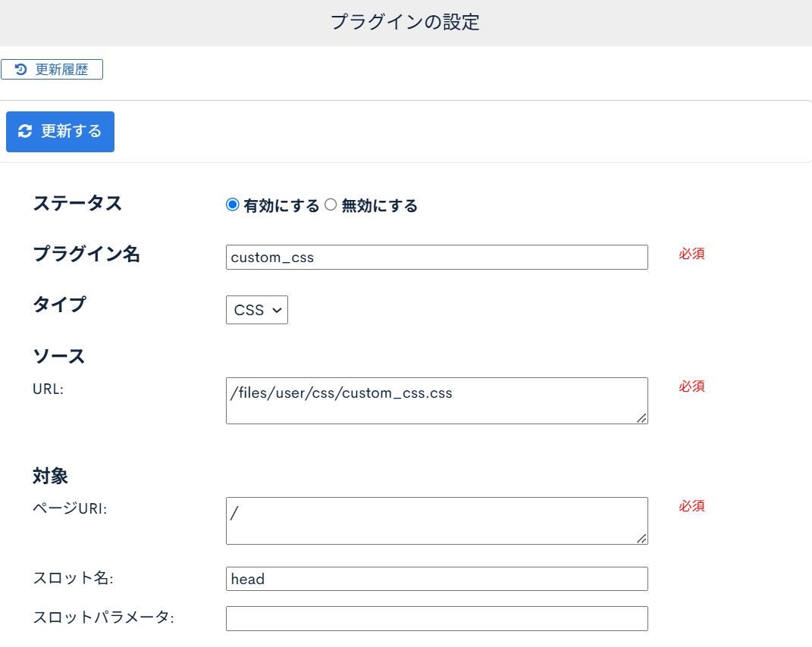Click the スロット名 field containing head
This screenshot has width=812, height=647.
[x=436, y=579]
